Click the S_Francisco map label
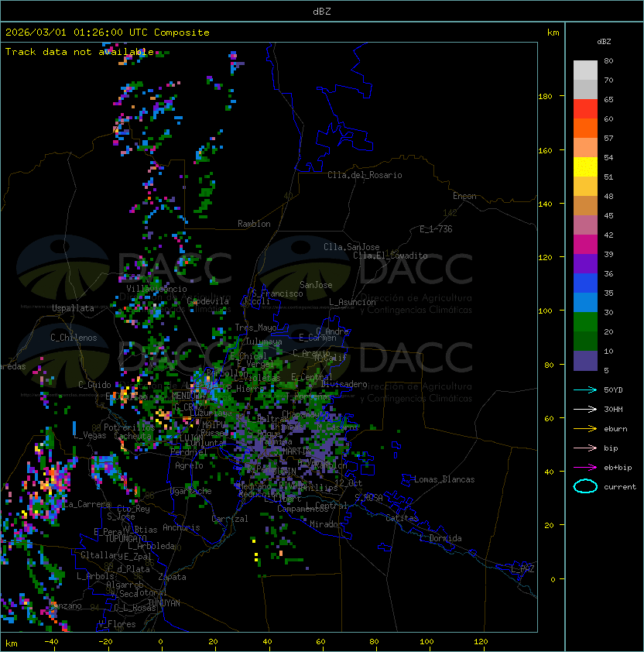This screenshot has height=652, width=644. click(x=277, y=293)
